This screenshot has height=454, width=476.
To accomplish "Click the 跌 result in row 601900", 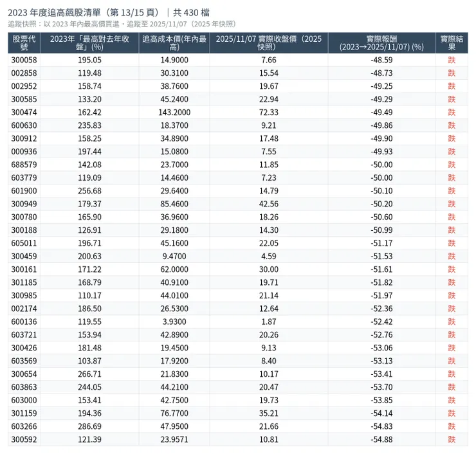I will pyautogui.click(x=452, y=191).
